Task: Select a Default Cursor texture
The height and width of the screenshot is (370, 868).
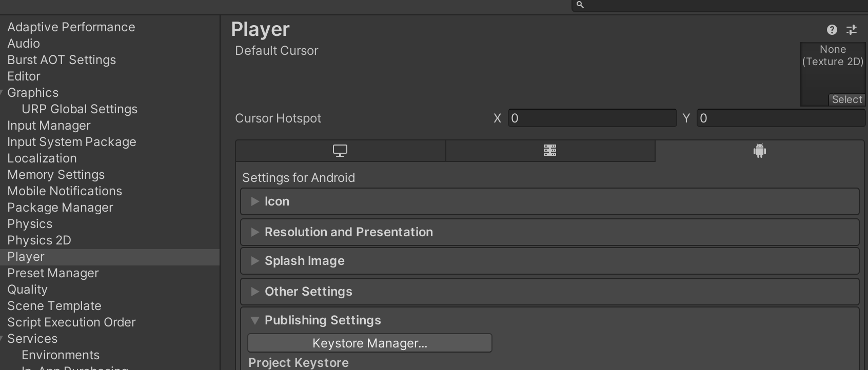Action: click(847, 99)
